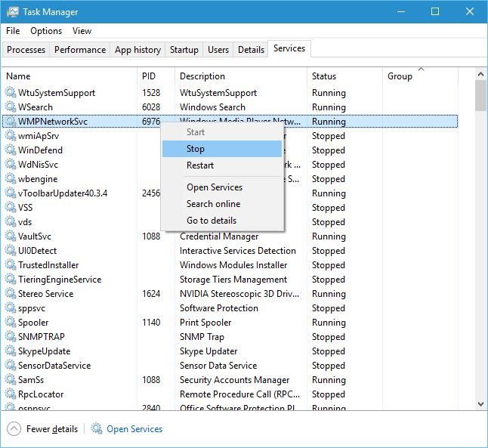Click the Fewer details text button
The width and height of the screenshot is (488, 448).
pos(52,429)
